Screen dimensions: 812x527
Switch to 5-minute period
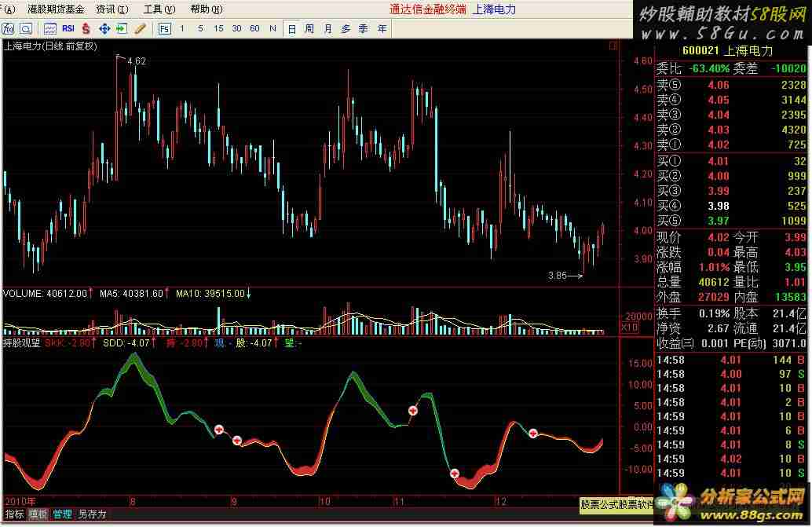tap(200, 28)
